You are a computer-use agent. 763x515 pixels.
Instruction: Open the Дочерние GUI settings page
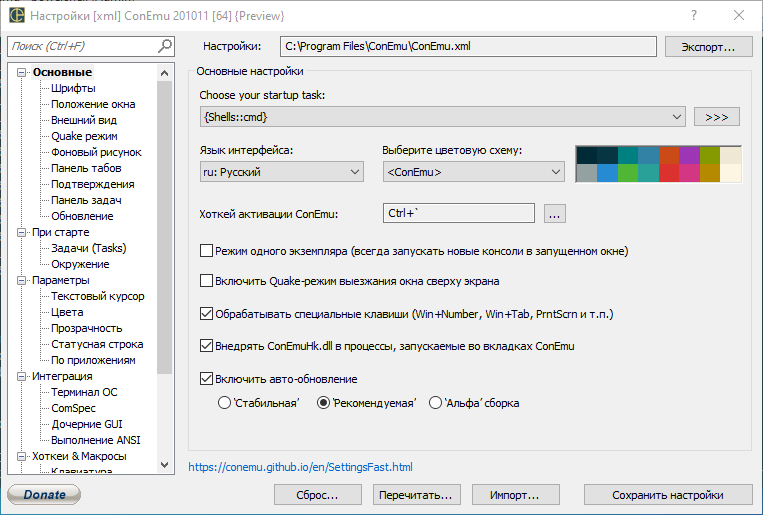point(87,424)
